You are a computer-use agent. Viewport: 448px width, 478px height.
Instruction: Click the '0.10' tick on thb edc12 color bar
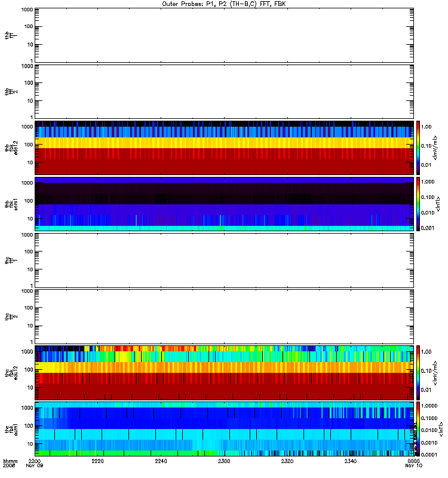coord(426,146)
